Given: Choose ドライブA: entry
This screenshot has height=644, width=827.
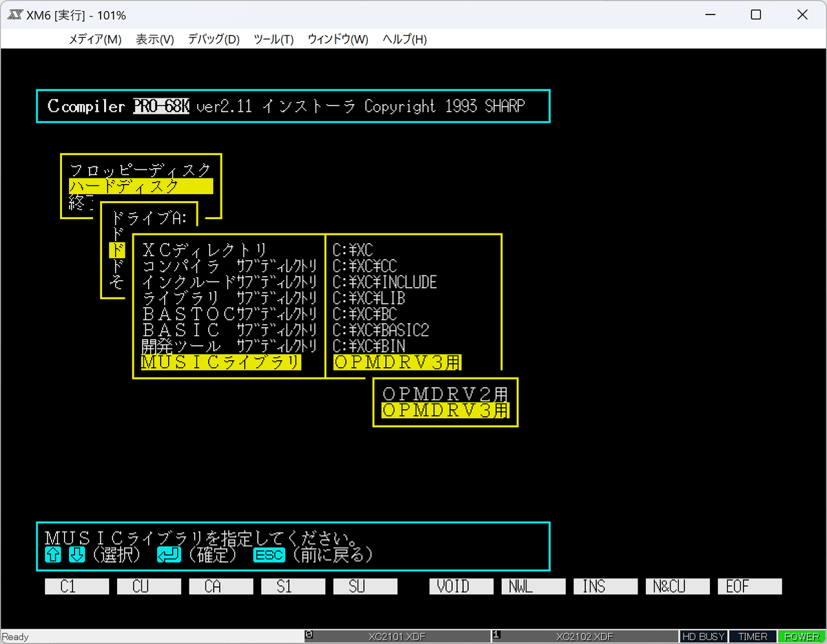Looking at the screenshot, I should pos(149,218).
